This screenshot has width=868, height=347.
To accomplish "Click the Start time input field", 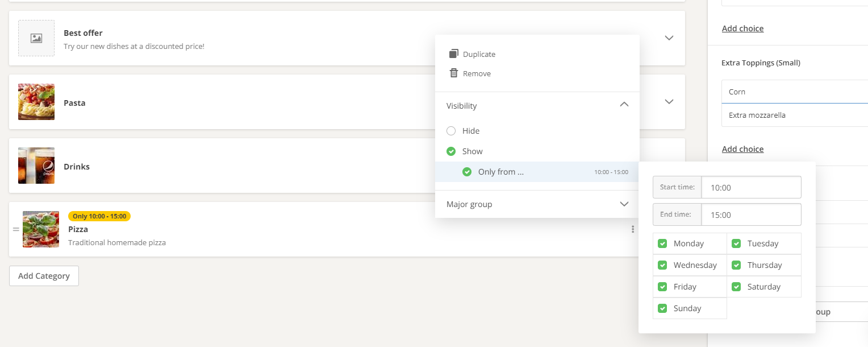I will (750, 187).
